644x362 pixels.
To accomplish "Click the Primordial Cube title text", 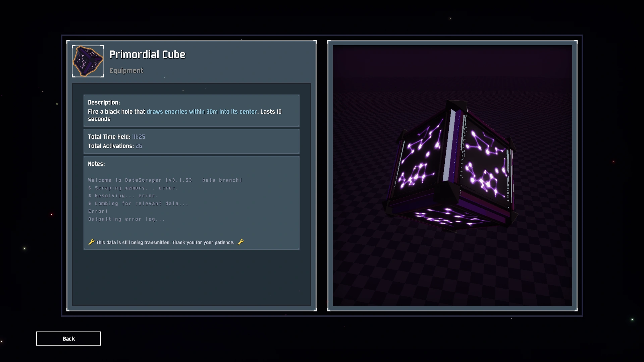I will (x=147, y=55).
